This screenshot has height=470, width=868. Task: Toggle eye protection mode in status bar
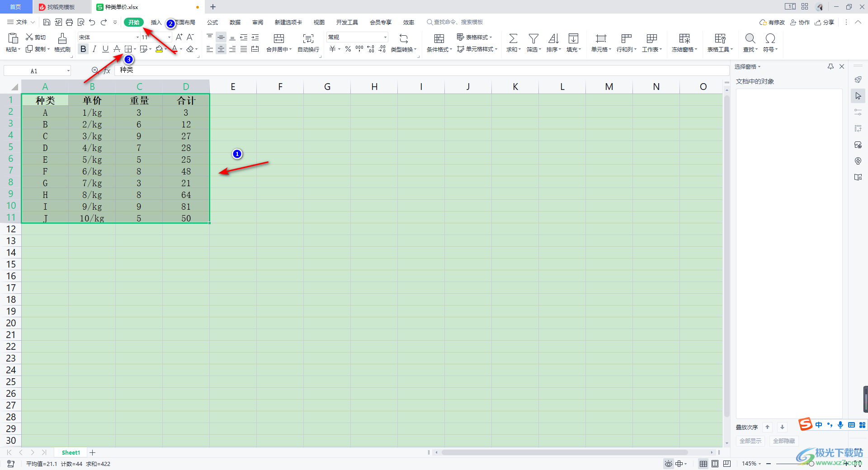(x=668, y=464)
